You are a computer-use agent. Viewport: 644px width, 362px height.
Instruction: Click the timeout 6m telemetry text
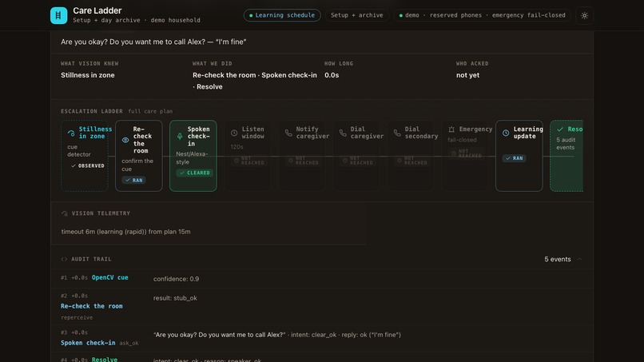click(x=125, y=232)
